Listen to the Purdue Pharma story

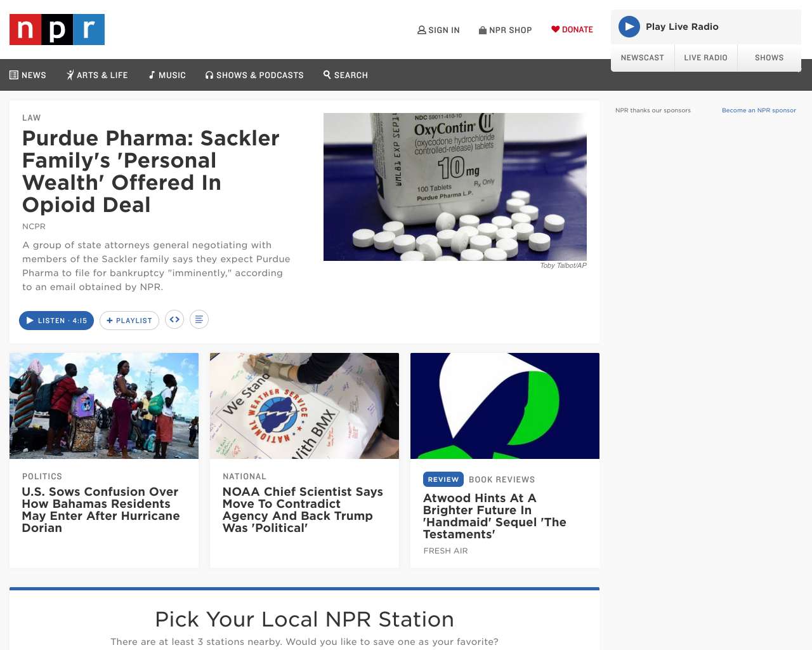pos(56,321)
